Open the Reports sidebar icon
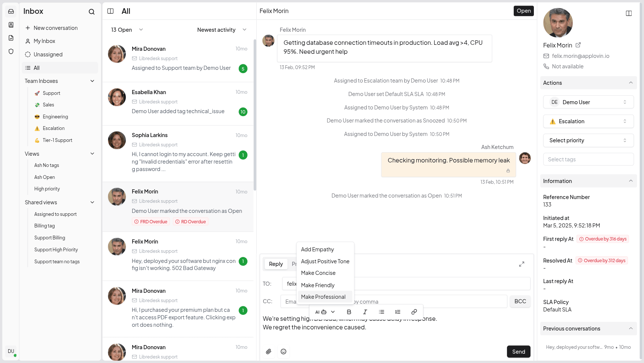The image size is (644, 363). tap(10, 38)
